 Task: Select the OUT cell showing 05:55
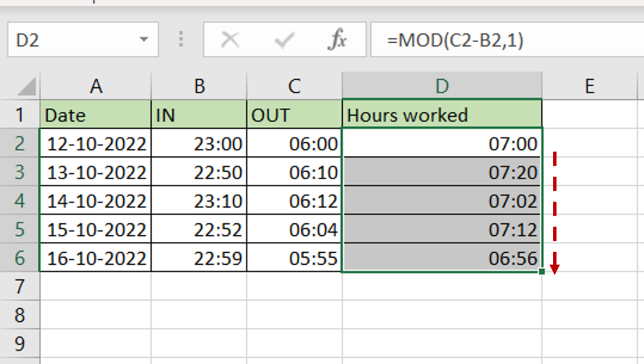pyautogui.click(x=294, y=258)
